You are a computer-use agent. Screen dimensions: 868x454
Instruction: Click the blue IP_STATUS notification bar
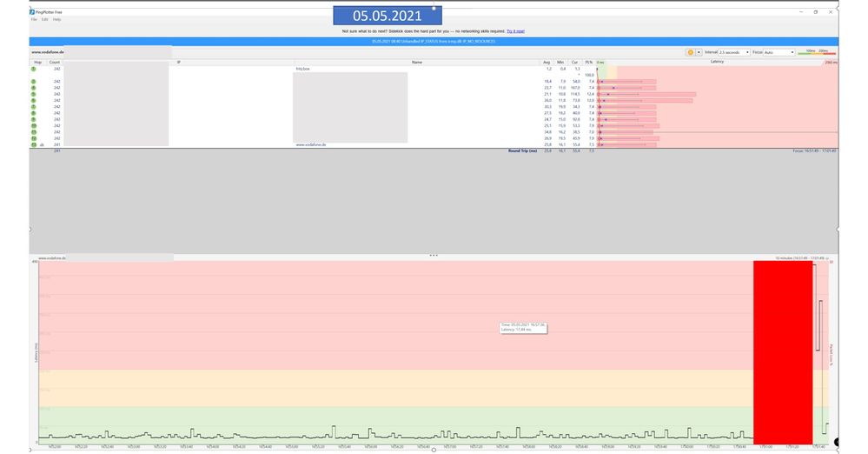(x=434, y=42)
